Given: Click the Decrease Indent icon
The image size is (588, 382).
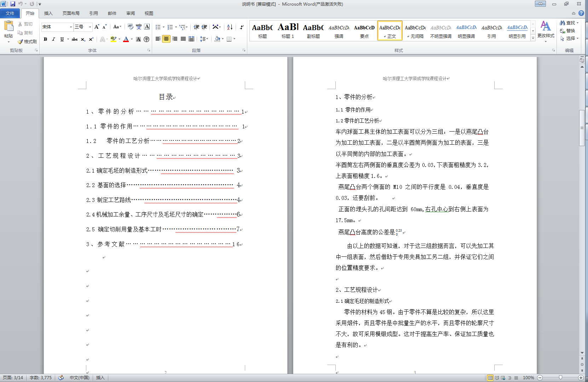Looking at the screenshot, I should click(196, 27).
